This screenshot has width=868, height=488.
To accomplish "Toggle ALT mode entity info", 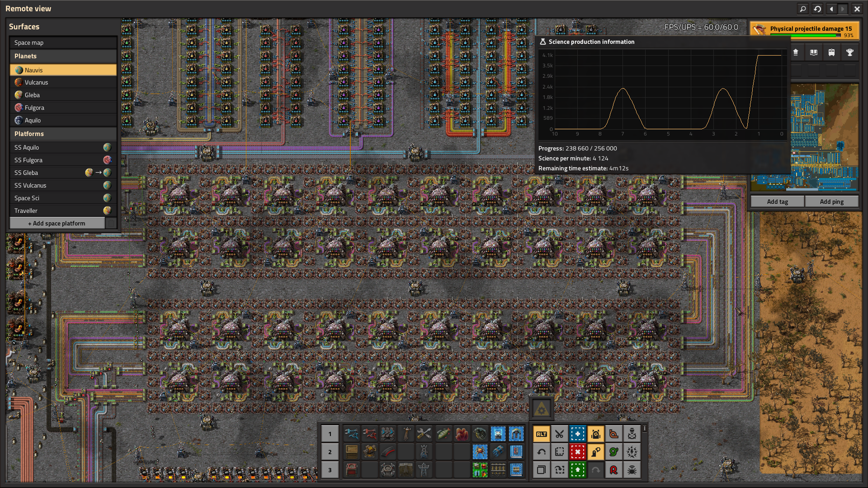I will pos(541,434).
